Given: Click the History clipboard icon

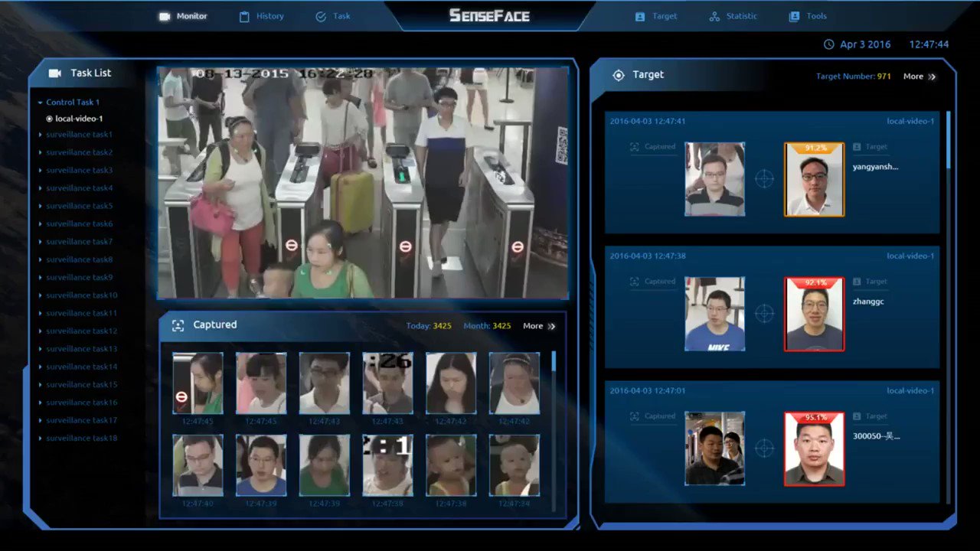Looking at the screenshot, I should click(244, 16).
